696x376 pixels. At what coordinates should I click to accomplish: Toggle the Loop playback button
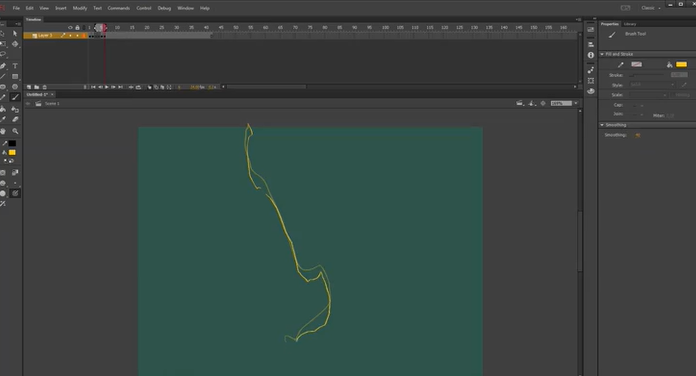[138, 87]
